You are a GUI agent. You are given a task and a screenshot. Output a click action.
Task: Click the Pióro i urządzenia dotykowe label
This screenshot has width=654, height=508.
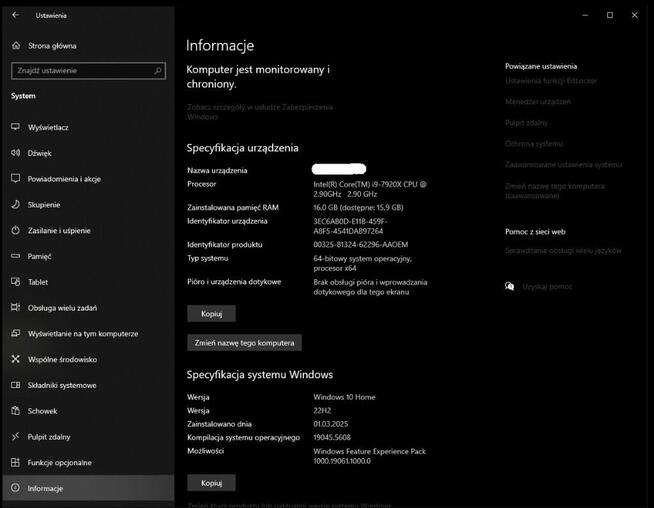tap(234, 282)
